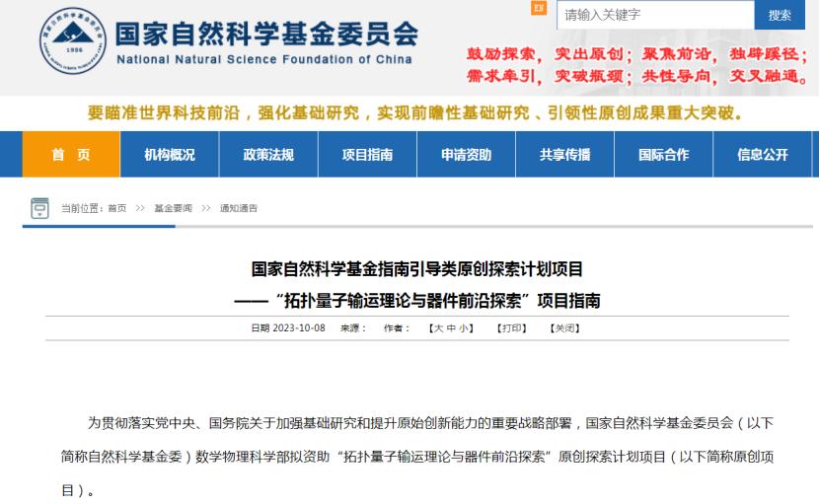Viewport: 820px width, 504px height.
Task: Open the 首页 home tab
Action: (x=70, y=155)
